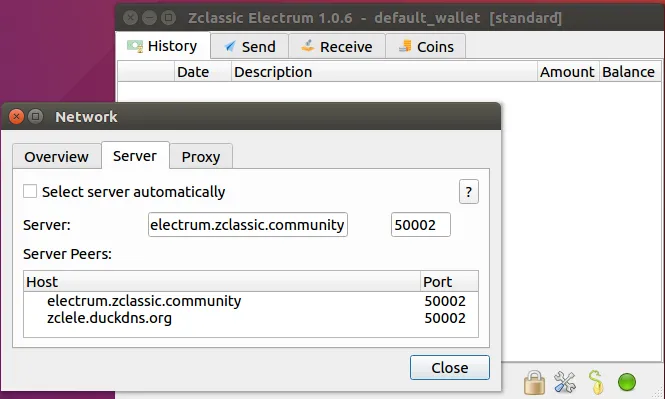This screenshot has width=665, height=399.
Task: Open the Receive tab
Action: coord(337,46)
